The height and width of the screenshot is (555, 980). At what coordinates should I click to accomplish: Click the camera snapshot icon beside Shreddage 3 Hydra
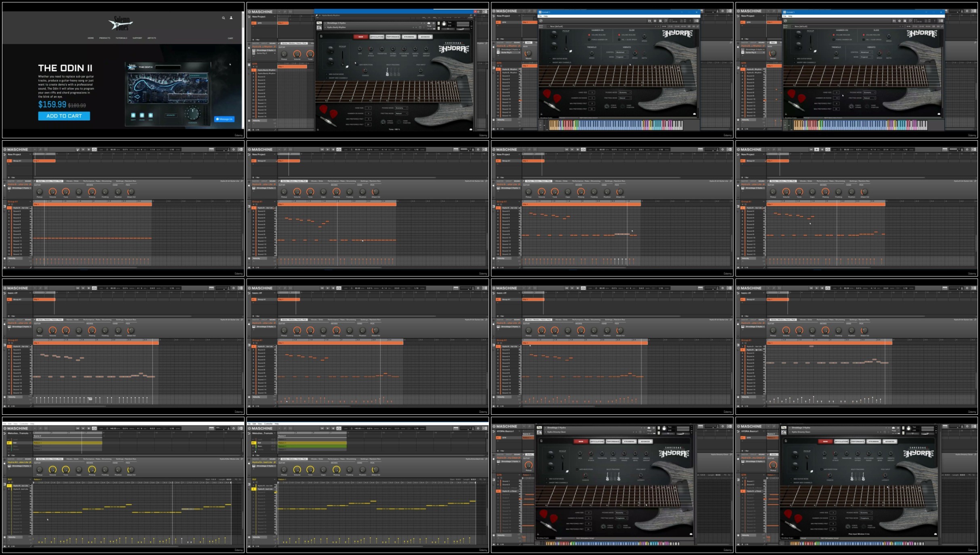(x=429, y=23)
